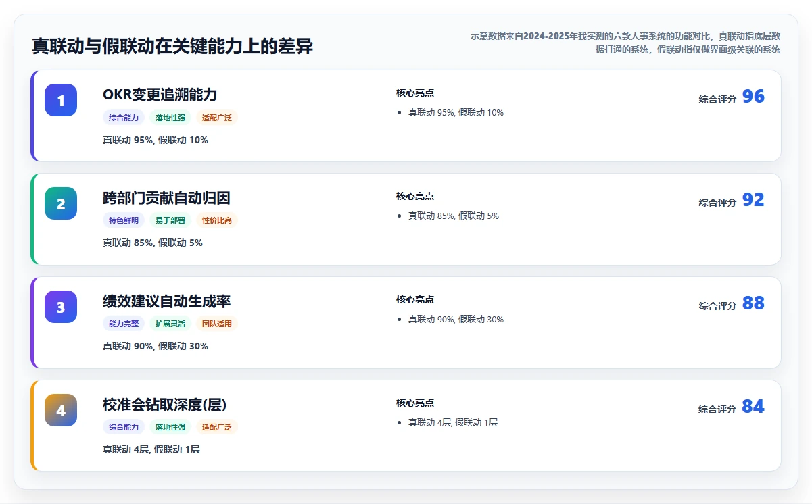
Task: Click the number 3 rank badge
Action: (61, 307)
